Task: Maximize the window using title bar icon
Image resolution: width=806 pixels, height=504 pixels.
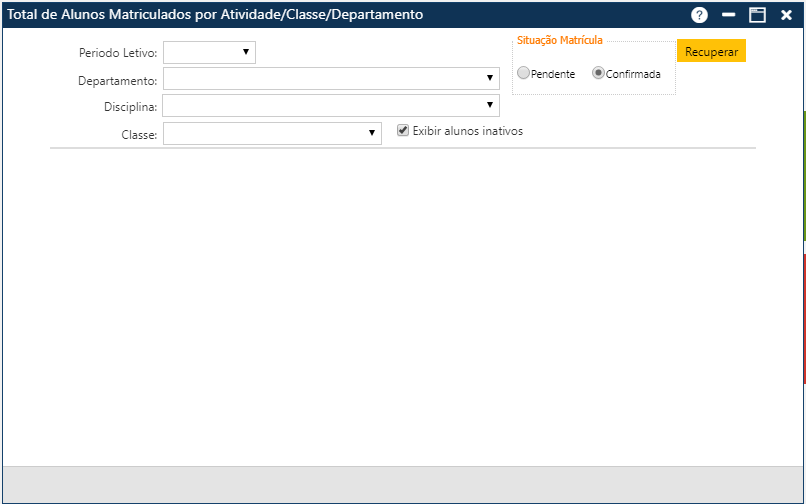Action: (x=758, y=15)
